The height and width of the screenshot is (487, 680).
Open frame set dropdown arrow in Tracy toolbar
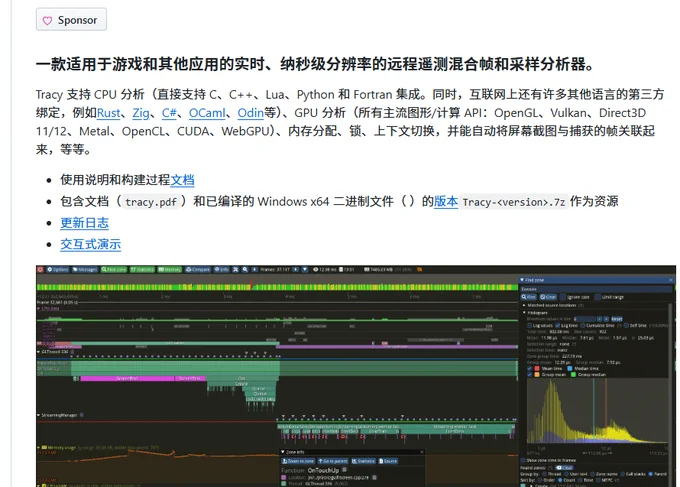tap(304, 269)
